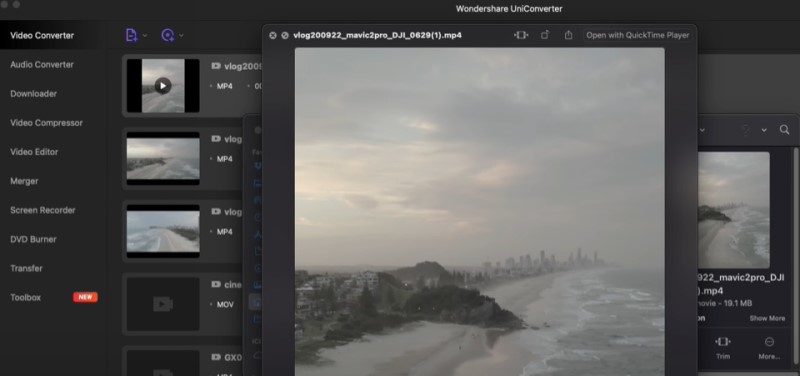
Task: Toggle full screen in the Quick Look preview
Action: 285,35
